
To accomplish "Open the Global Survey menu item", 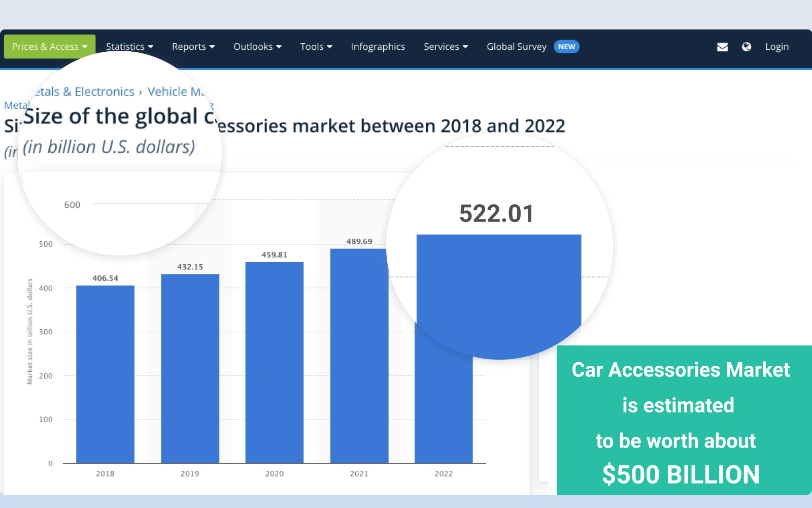I will [x=516, y=47].
